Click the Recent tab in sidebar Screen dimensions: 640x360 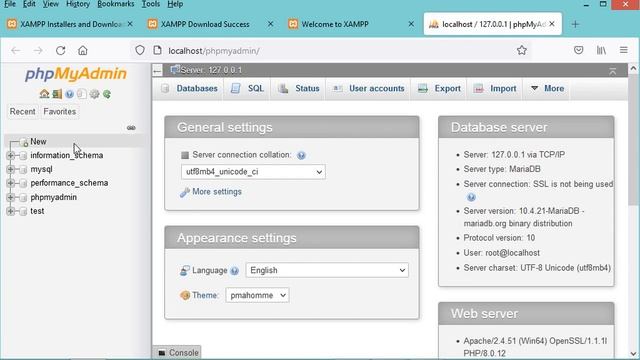tap(22, 111)
